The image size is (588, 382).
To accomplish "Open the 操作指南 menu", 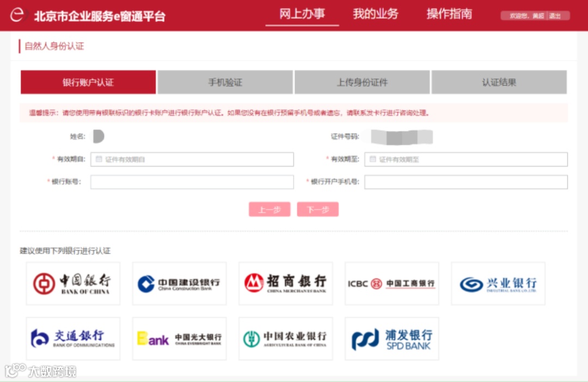I will click(449, 14).
